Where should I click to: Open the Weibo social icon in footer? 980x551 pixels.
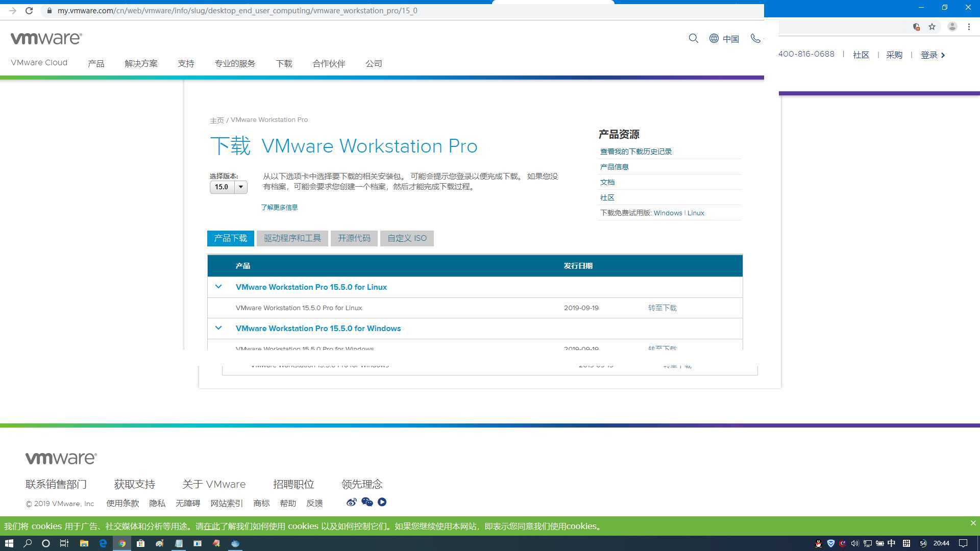tap(351, 502)
